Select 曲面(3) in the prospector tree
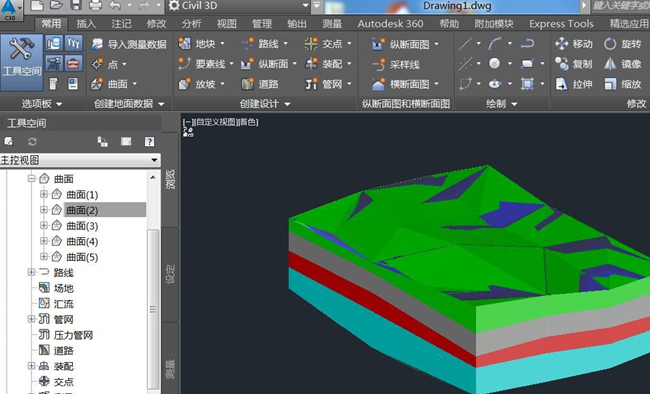The width and height of the screenshot is (650, 394). [x=82, y=226]
